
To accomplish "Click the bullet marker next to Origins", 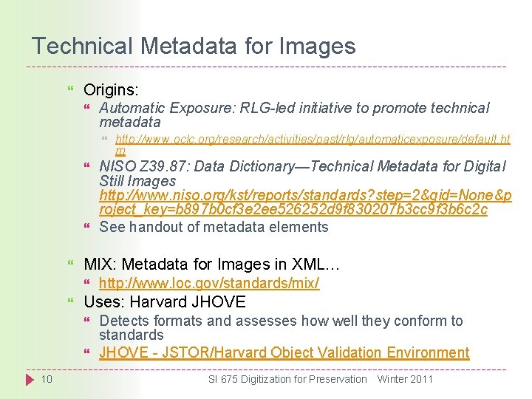I will pyautogui.click(x=70, y=90).
